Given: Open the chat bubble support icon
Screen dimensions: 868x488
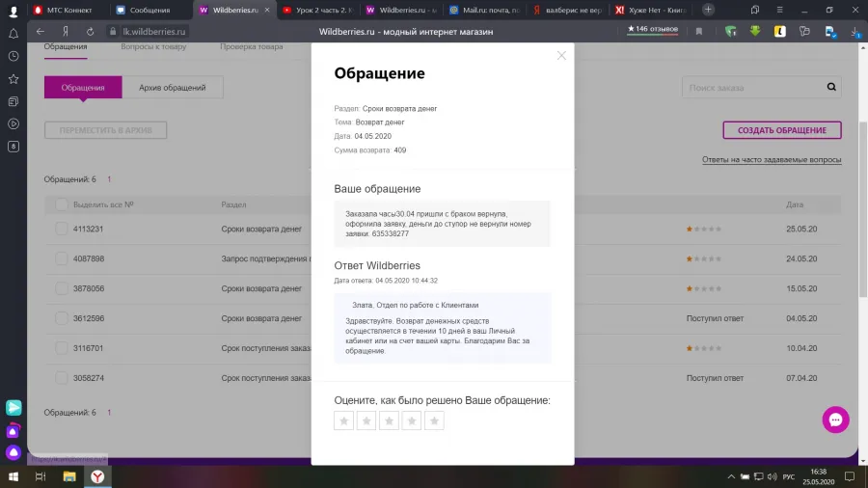Looking at the screenshot, I should pyautogui.click(x=835, y=420).
